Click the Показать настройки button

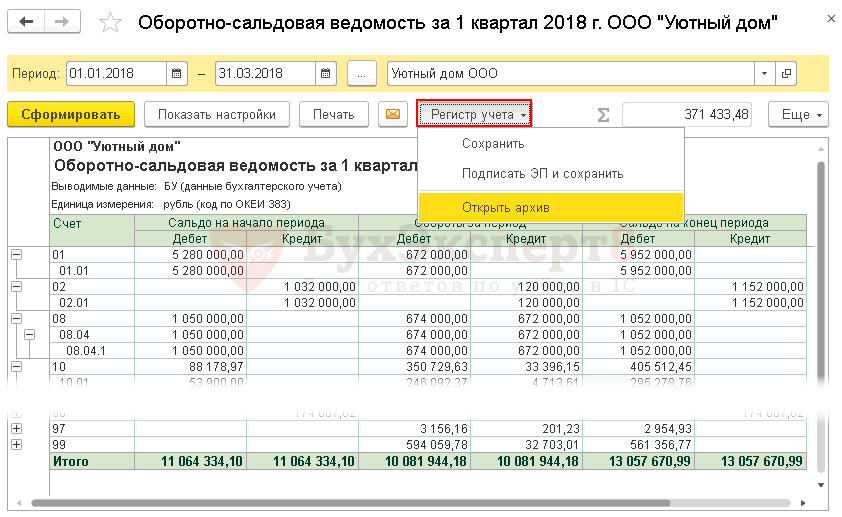click(x=217, y=115)
